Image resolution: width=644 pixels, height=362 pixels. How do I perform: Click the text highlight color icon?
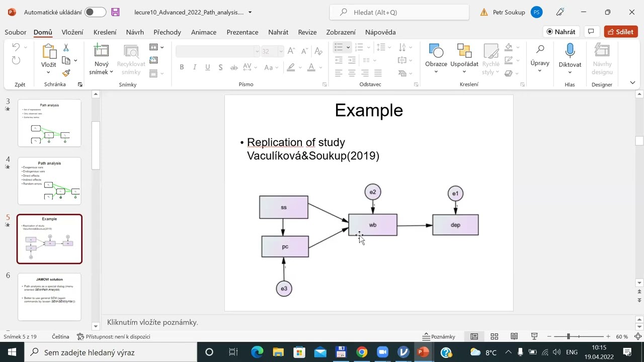[x=290, y=67]
